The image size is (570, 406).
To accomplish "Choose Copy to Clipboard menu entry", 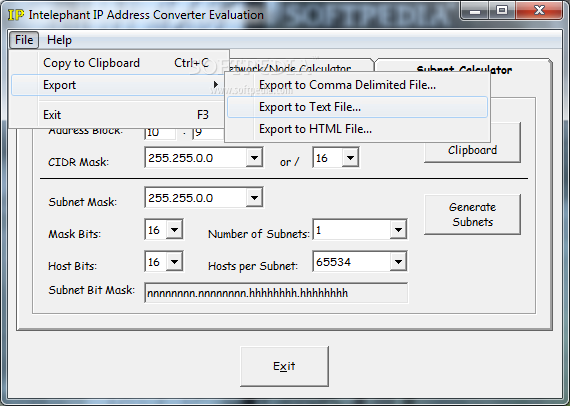I will (120, 63).
